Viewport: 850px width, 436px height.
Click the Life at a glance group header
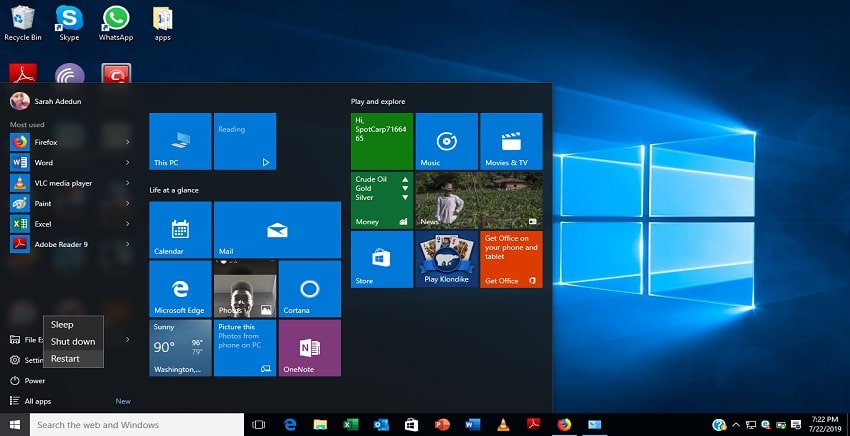[x=174, y=190]
